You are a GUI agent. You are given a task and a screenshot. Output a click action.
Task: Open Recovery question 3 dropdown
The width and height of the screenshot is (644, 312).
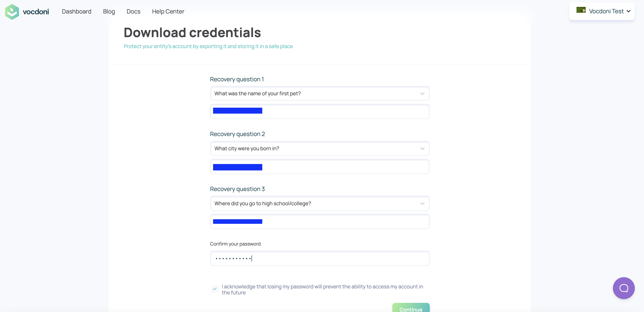click(319, 204)
